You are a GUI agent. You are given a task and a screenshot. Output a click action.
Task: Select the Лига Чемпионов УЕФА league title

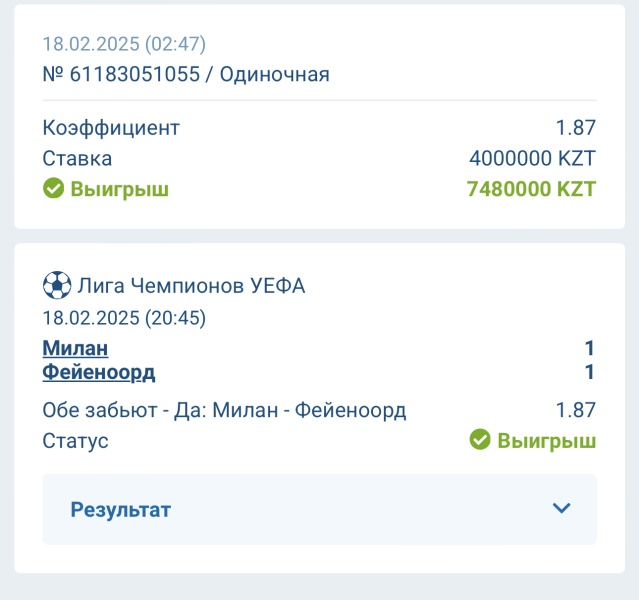(x=191, y=285)
